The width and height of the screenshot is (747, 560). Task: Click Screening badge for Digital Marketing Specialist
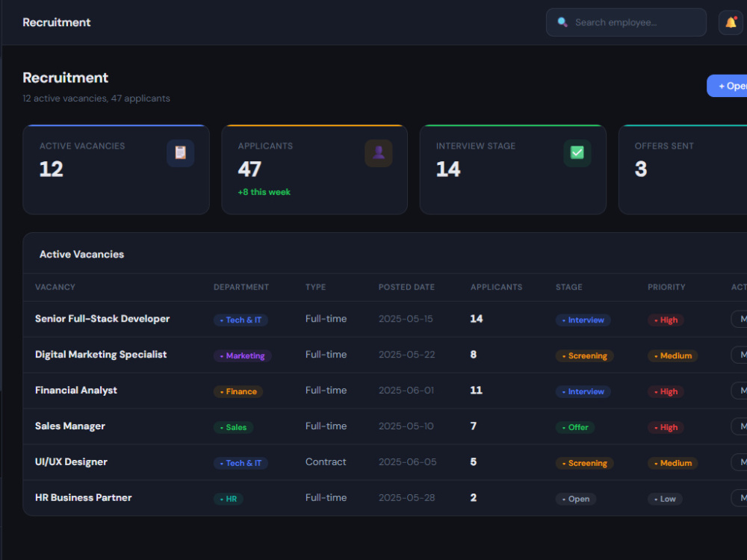585,355
